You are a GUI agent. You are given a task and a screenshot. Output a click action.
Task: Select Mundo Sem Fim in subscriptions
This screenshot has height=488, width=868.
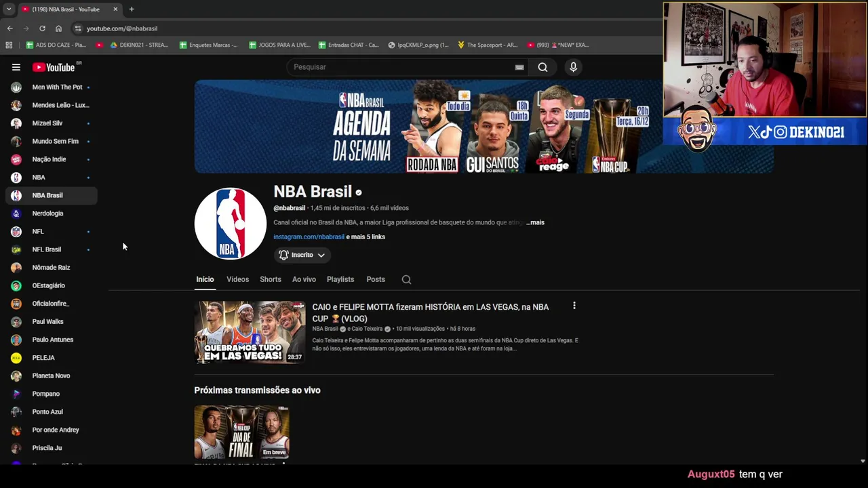(x=52, y=141)
